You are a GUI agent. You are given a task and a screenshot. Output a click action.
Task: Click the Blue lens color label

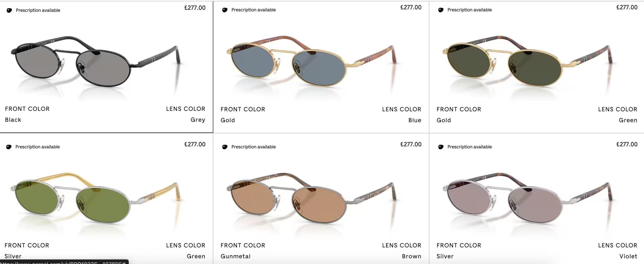(415, 120)
